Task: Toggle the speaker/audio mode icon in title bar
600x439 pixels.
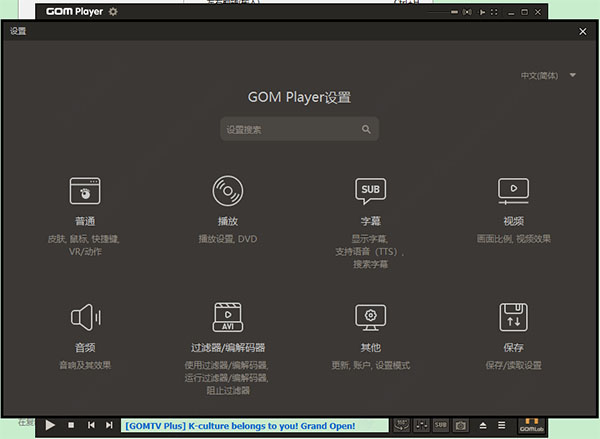Action: pos(467,12)
